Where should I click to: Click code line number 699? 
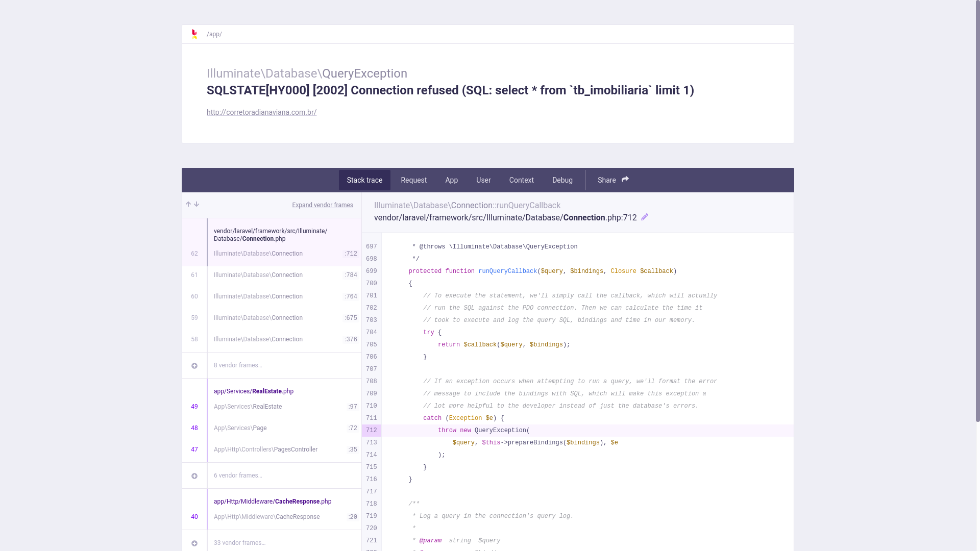coord(372,271)
